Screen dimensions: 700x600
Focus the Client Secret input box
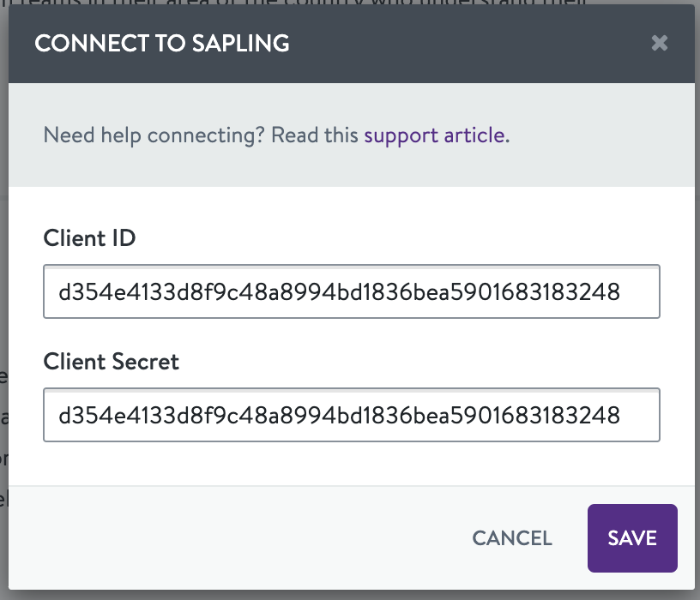(x=351, y=416)
